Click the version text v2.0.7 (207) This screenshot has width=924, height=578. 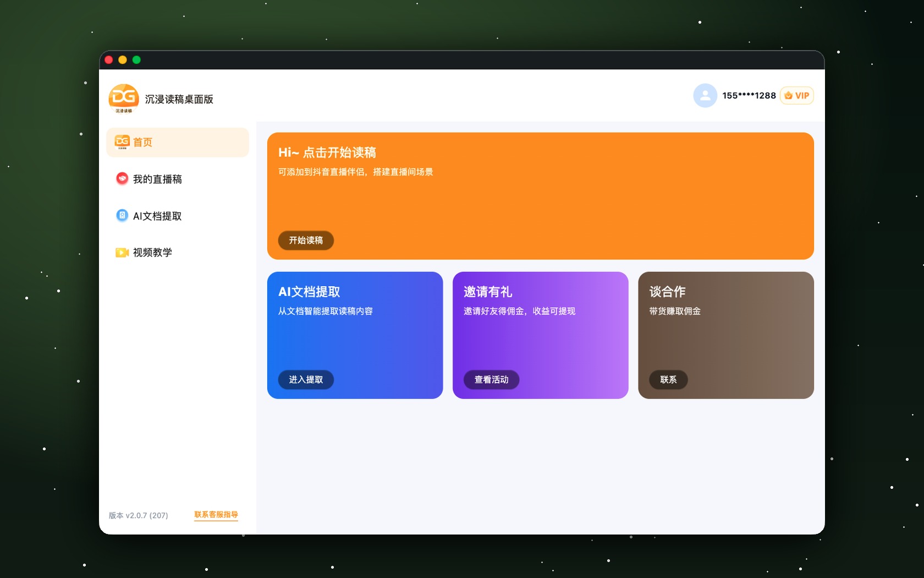click(x=138, y=515)
